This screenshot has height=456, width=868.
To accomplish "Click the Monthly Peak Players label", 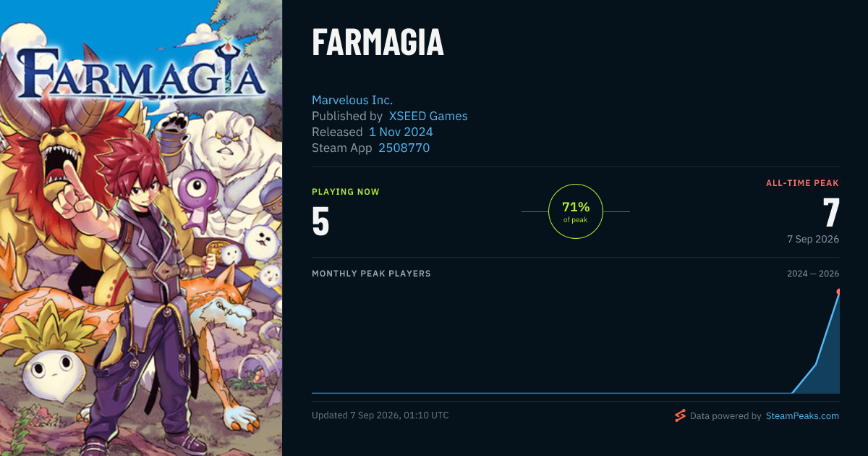I will pos(371,274).
